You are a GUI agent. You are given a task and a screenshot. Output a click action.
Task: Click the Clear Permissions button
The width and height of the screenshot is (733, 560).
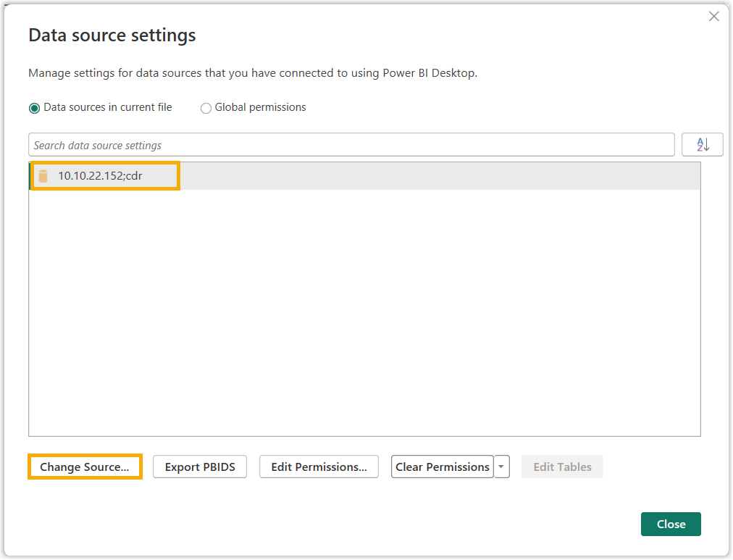pyautogui.click(x=443, y=467)
